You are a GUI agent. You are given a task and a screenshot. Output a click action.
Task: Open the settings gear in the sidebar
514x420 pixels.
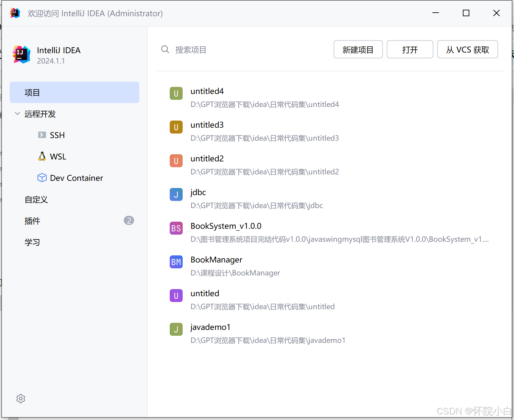click(x=21, y=399)
